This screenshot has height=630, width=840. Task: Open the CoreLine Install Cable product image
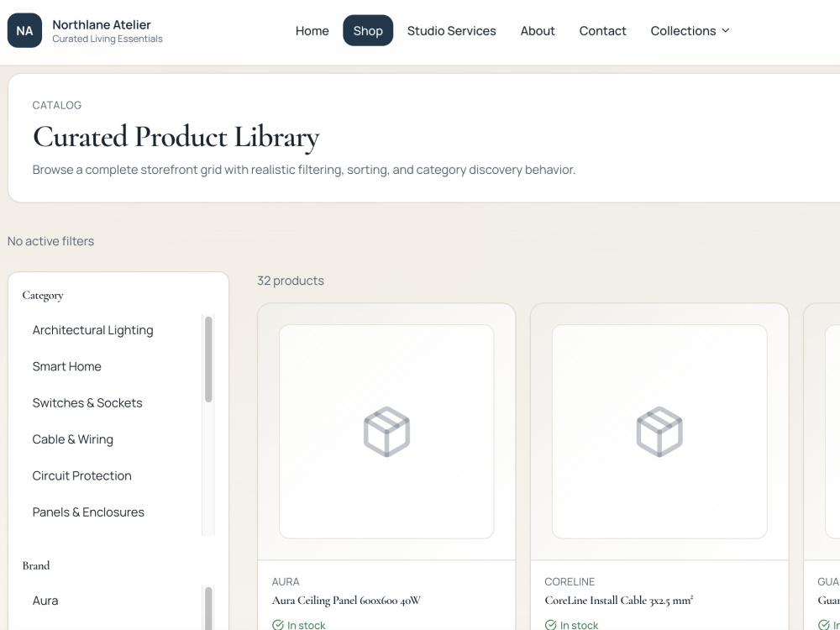click(659, 432)
